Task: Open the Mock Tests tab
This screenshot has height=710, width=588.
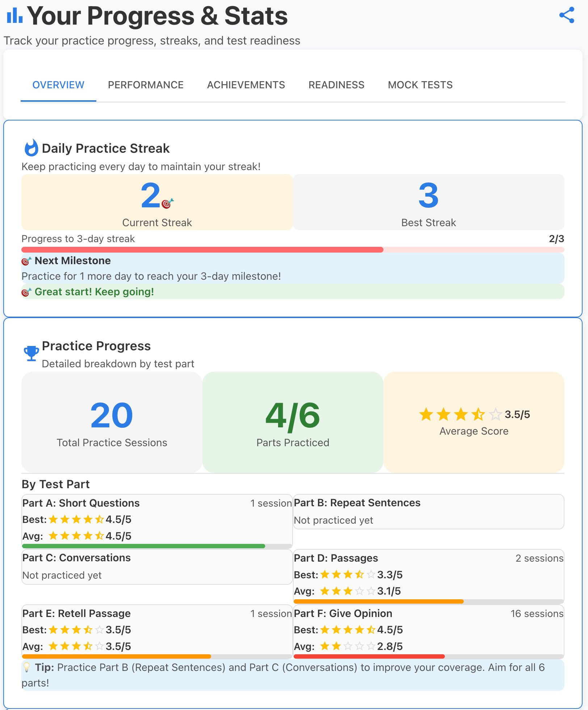Action: [420, 85]
